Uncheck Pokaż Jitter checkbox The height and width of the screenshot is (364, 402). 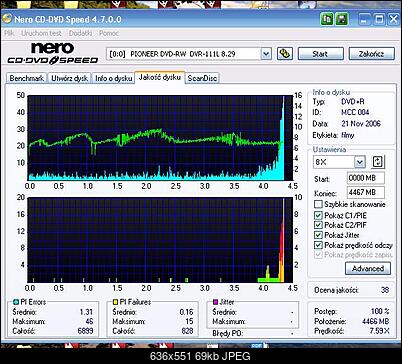point(318,235)
